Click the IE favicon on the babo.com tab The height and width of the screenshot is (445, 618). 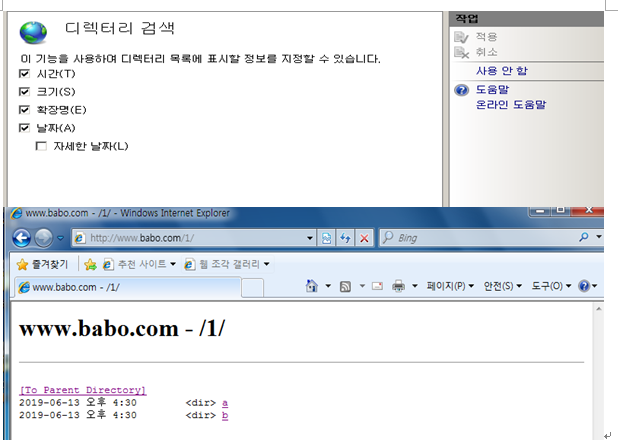24,287
